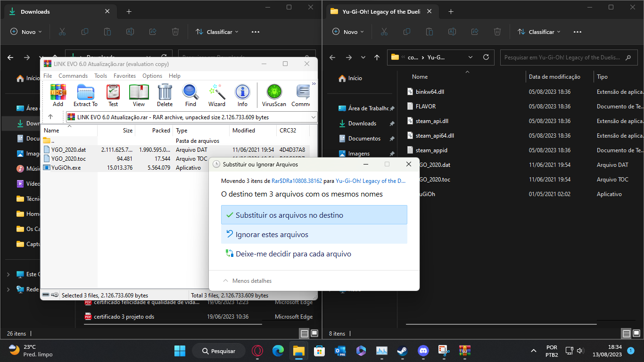This screenshot has width=644, height=362.
Task: Collapse the dialog with Menos detalhes
Action: (248, 281)
